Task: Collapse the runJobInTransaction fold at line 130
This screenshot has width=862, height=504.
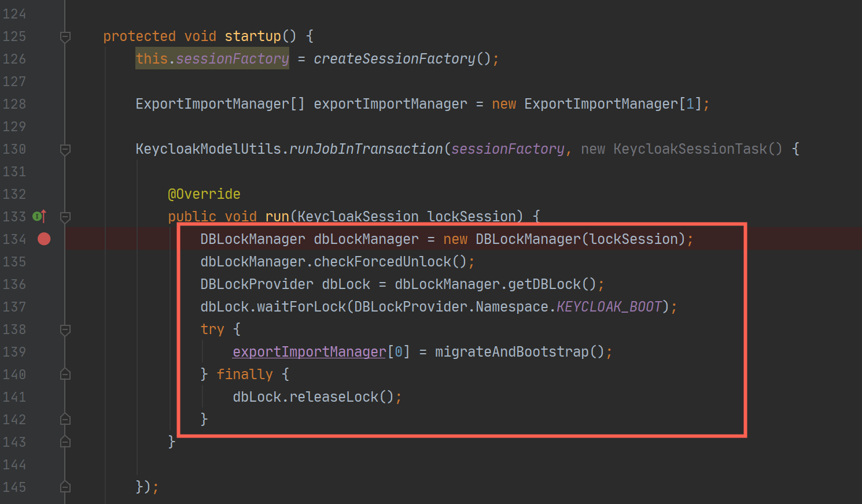Action: coord(65,150)
